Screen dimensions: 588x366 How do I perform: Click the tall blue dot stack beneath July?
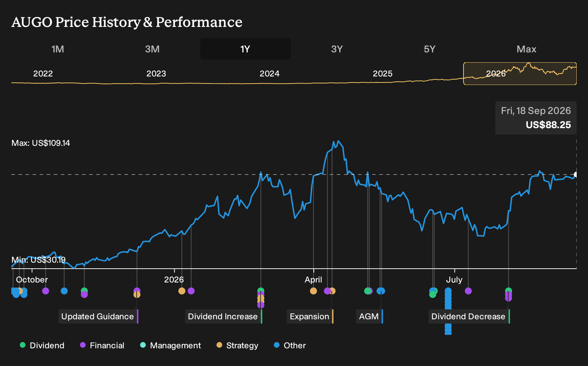(x=448, y=311)
